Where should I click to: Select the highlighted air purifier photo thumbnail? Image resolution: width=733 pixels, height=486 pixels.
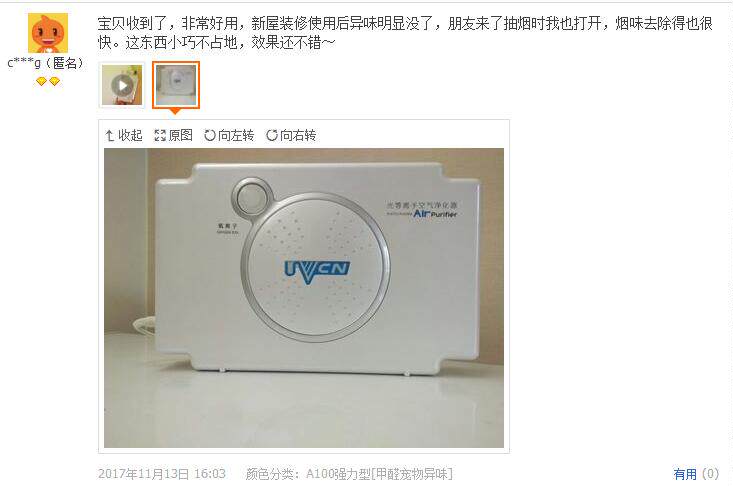176,85
